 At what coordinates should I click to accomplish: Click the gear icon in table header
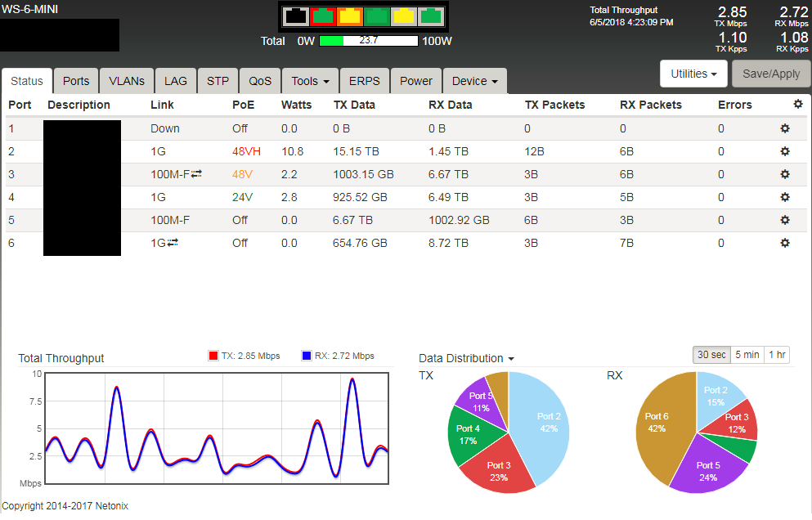tap(798, 104)
